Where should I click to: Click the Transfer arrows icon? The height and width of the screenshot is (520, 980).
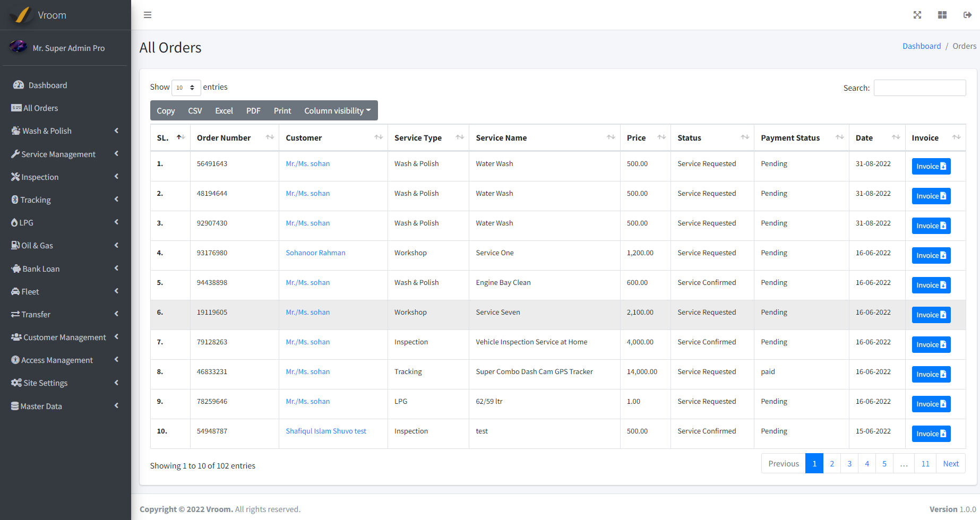pos(15,314)
